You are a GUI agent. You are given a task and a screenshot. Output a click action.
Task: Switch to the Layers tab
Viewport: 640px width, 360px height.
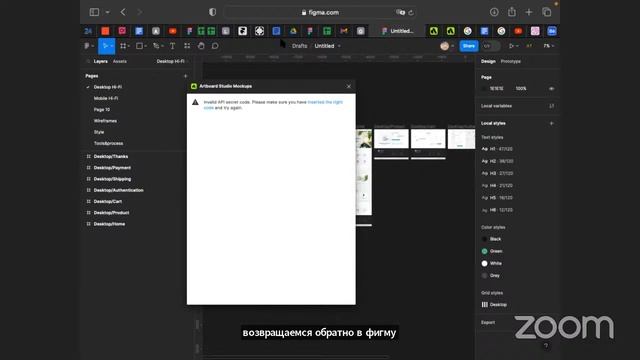click(100, 61)
